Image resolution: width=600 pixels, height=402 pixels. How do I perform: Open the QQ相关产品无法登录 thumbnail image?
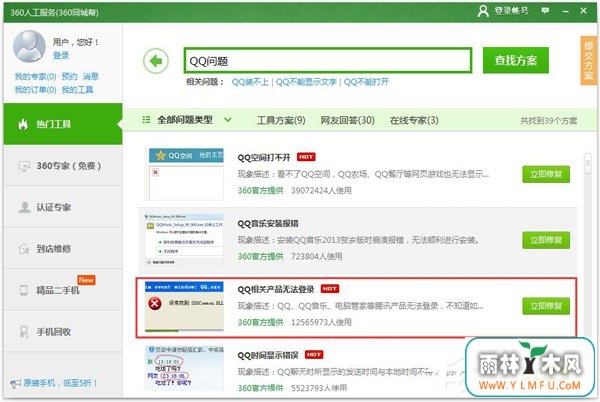coord(184,306)
